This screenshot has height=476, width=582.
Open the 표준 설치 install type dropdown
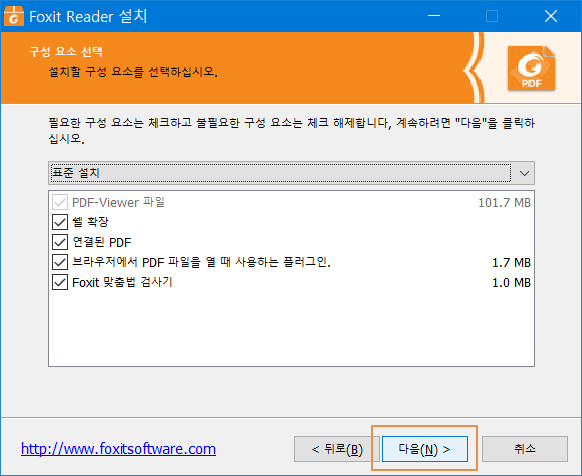(291, 173)
